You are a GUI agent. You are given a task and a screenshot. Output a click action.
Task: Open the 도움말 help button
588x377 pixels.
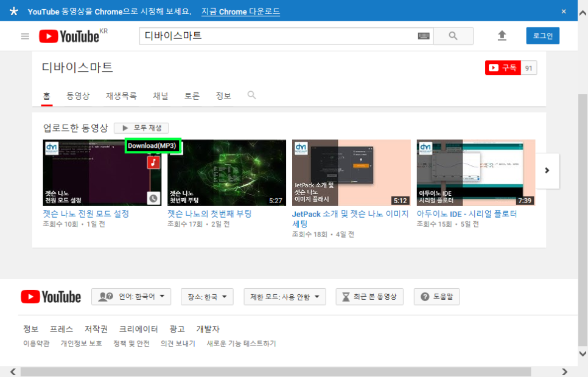(x=436, y=297)
